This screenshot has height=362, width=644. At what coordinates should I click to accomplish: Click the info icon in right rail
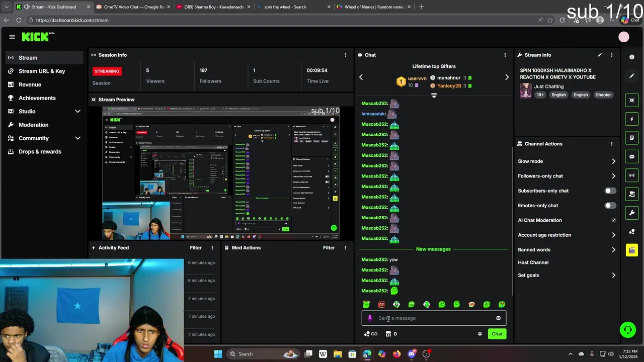click(x=632, y=57)
